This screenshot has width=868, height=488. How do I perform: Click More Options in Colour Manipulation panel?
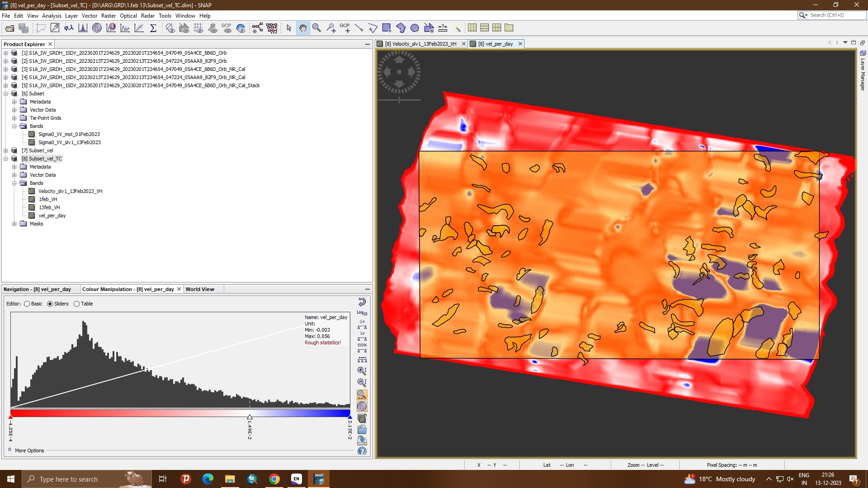[28, 450]
